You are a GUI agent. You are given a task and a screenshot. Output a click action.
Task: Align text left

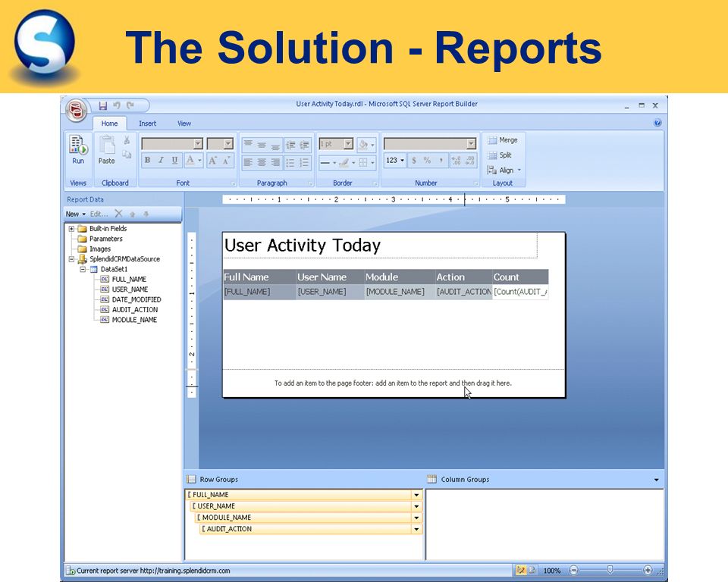point(248,162)
